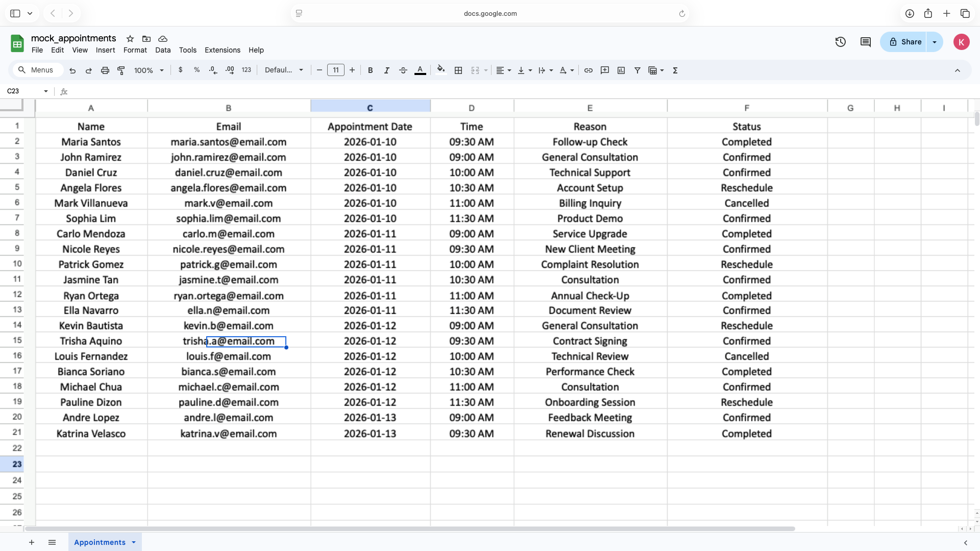
Task: Open the fill color picker
Action: click(441, 70)
